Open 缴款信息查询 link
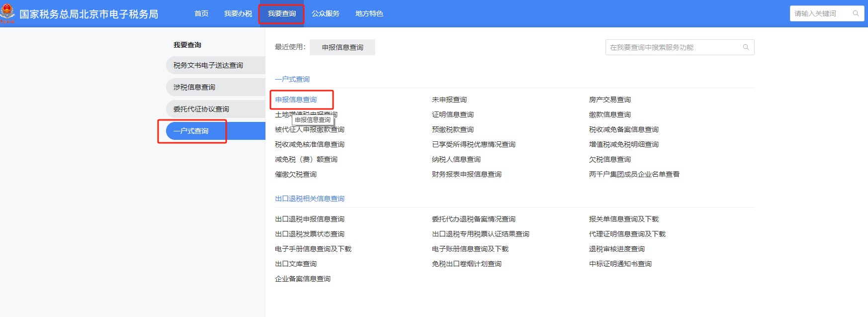Image resolution: width=868 pixels, height=317 pixels. 610,114
